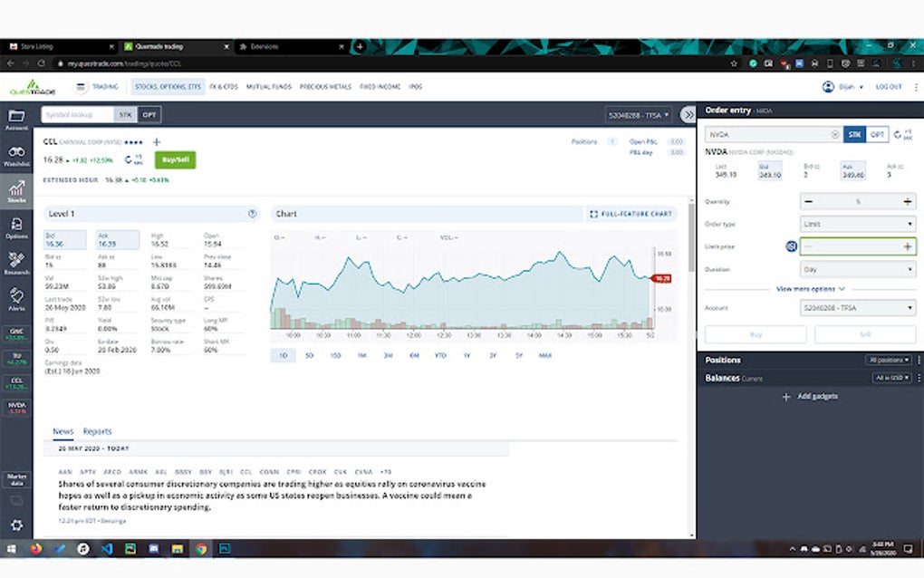Image resolution: width=924 pixels, height=578 pixels.
Task: Open the Research sidebar panel
Action: coord(16,263)
